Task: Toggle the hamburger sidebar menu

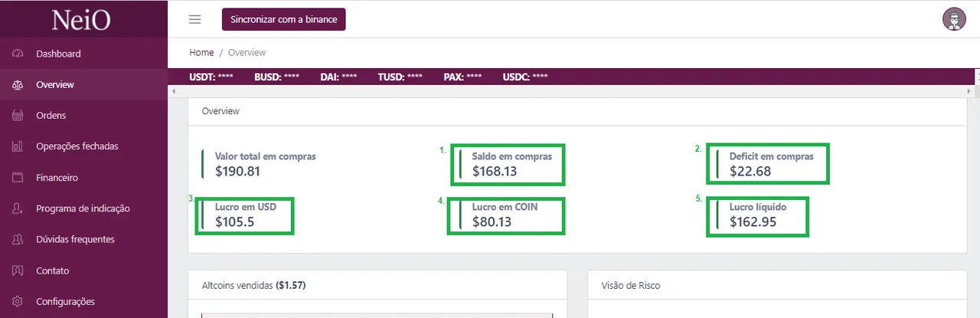Action: (195, 19)
